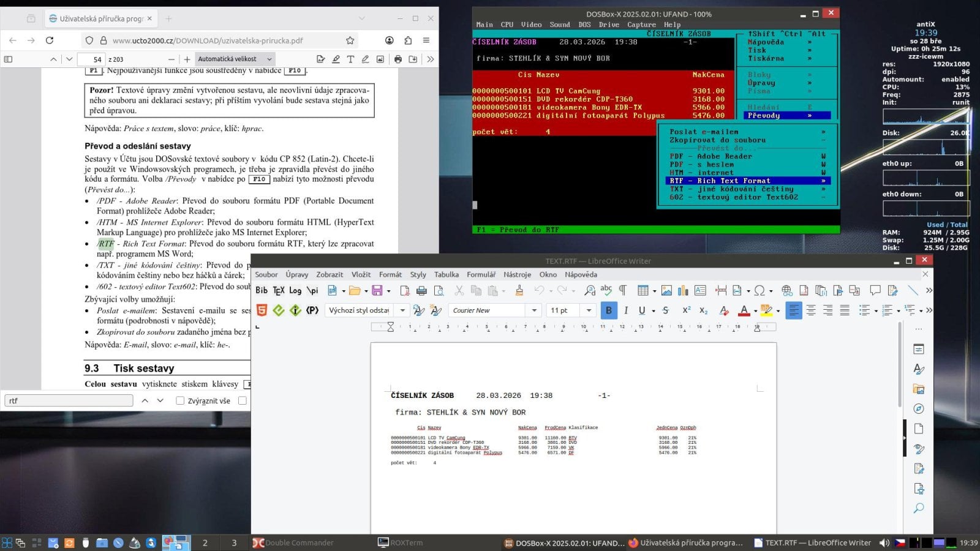Open the Formát menu in Writer
Image resolution: width=980 pixels, height=551 pixels.
pos(391,274)
